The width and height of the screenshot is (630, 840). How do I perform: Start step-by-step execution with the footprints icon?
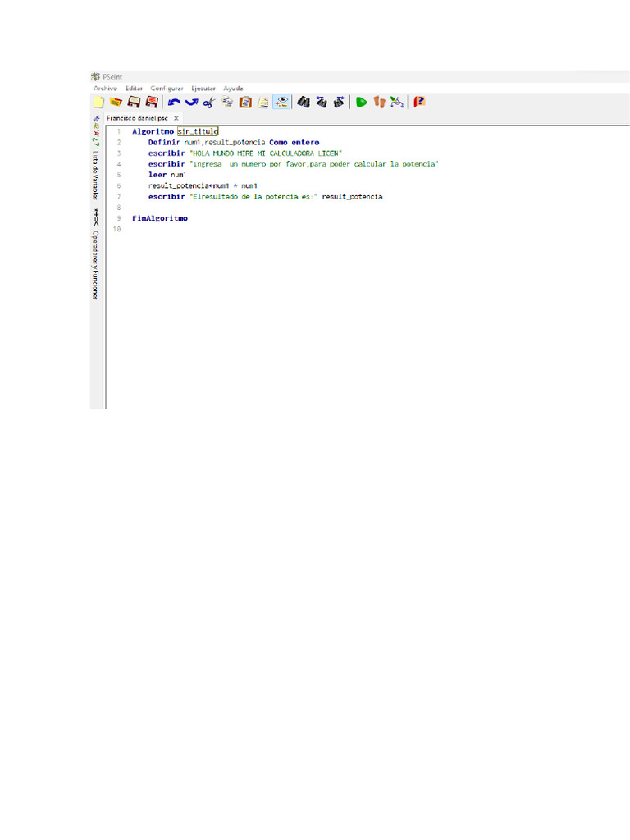379,102
